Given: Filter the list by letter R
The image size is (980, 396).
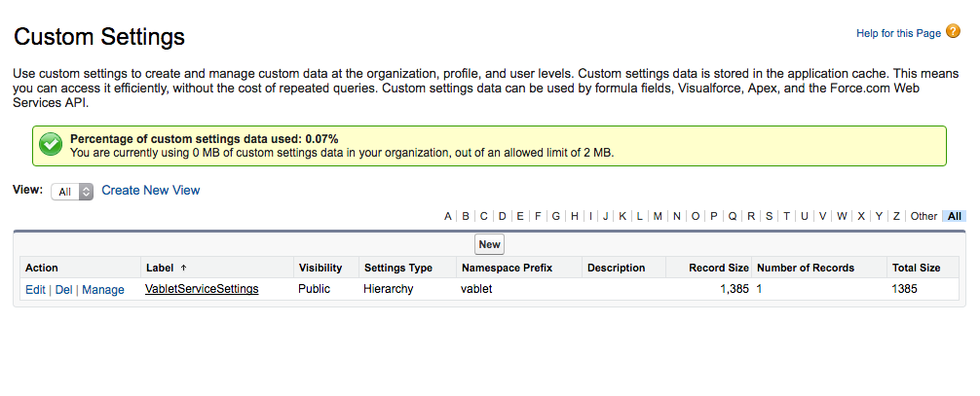Looking at the screenshot, I should [751, 216].
